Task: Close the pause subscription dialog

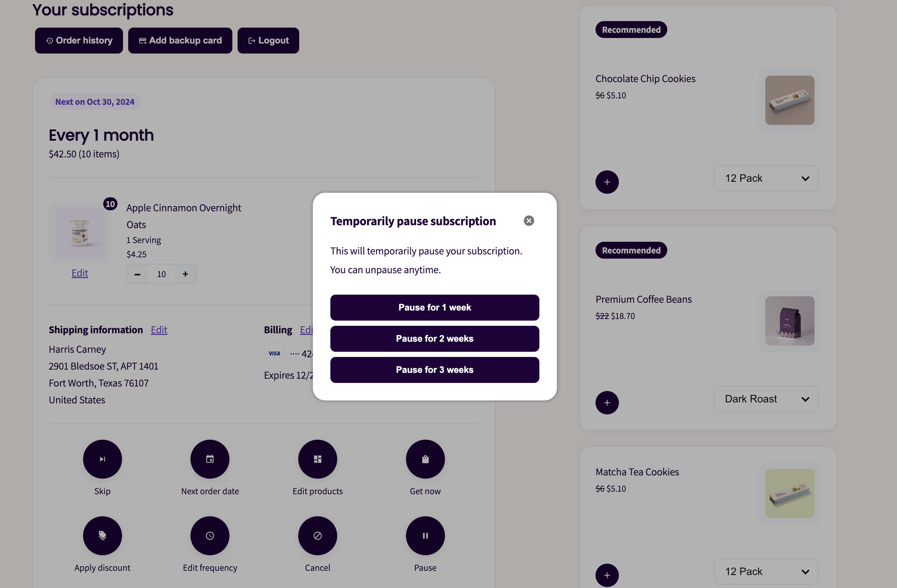Action: [x=529, y=221]
